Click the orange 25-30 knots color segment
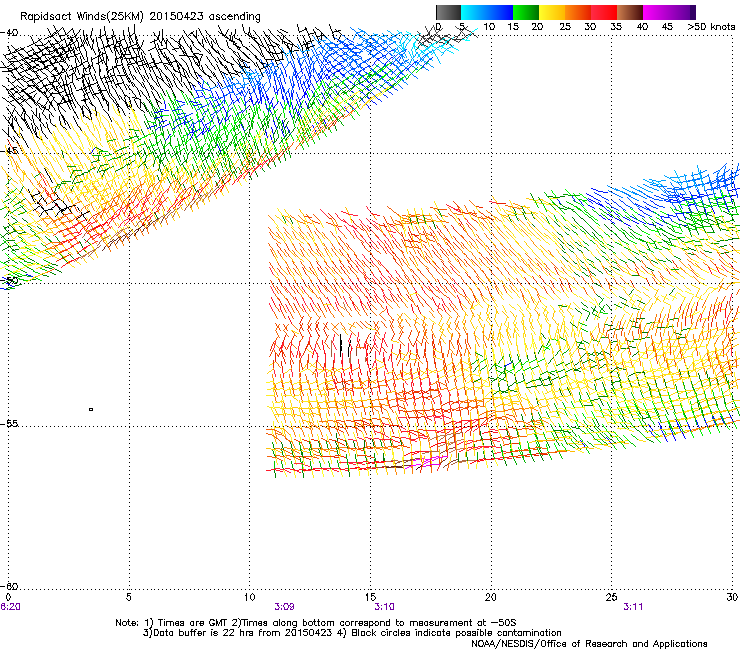The image size is (740, 650). pyautogui.click(x=578, y=12)
